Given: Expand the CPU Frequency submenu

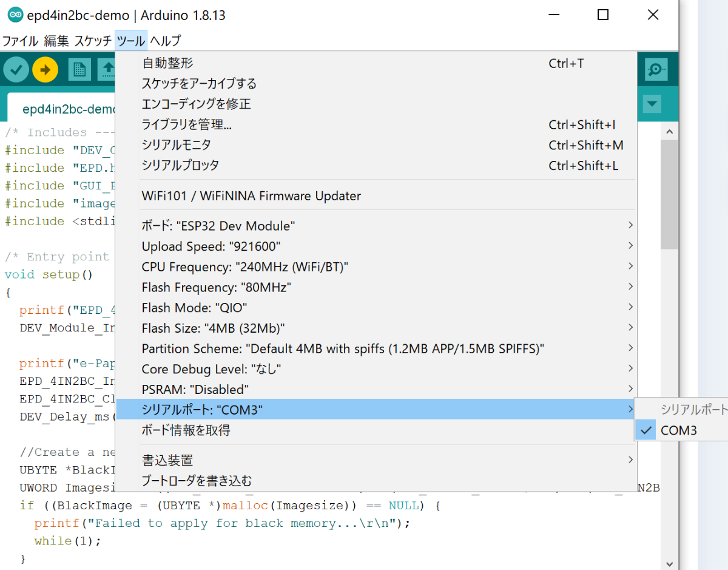Looking at the screenshot, I should point(376,266).
